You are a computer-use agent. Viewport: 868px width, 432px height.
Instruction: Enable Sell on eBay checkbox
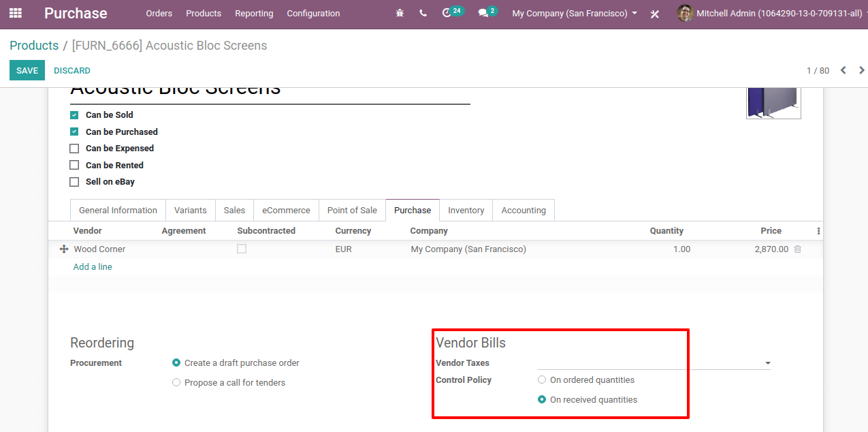tap(74, 182)
